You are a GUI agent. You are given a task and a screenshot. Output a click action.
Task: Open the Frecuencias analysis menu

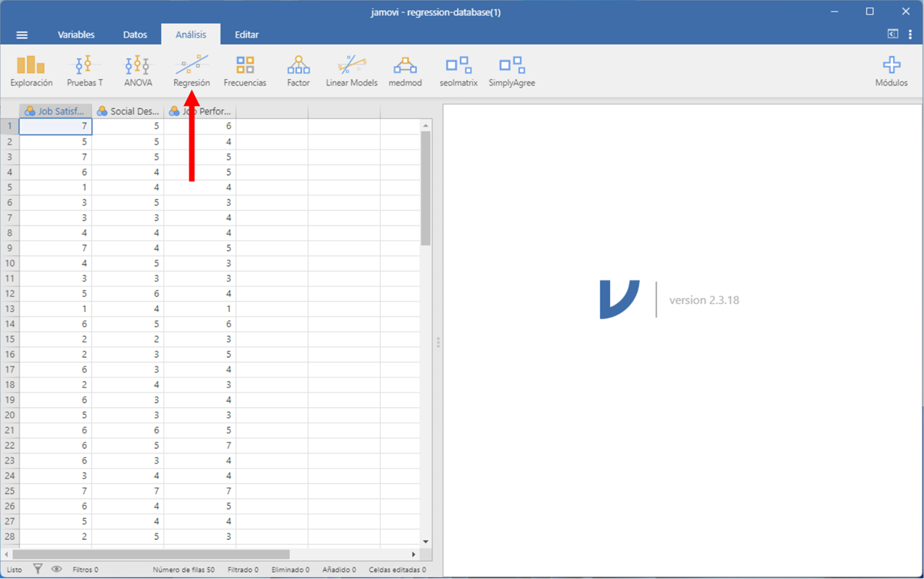tap(245, 71)
